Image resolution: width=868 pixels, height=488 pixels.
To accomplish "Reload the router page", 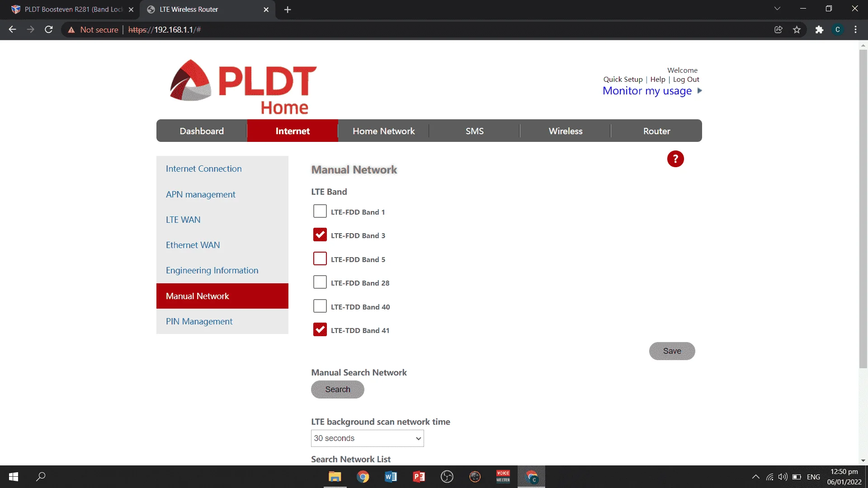I will click(49, 30).
